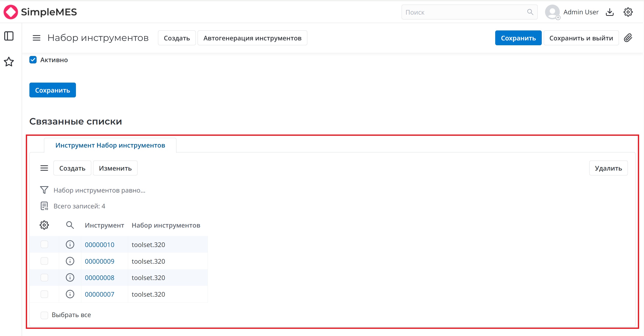
Task: Click the table search magnifier icon
Action: (70, 225)
